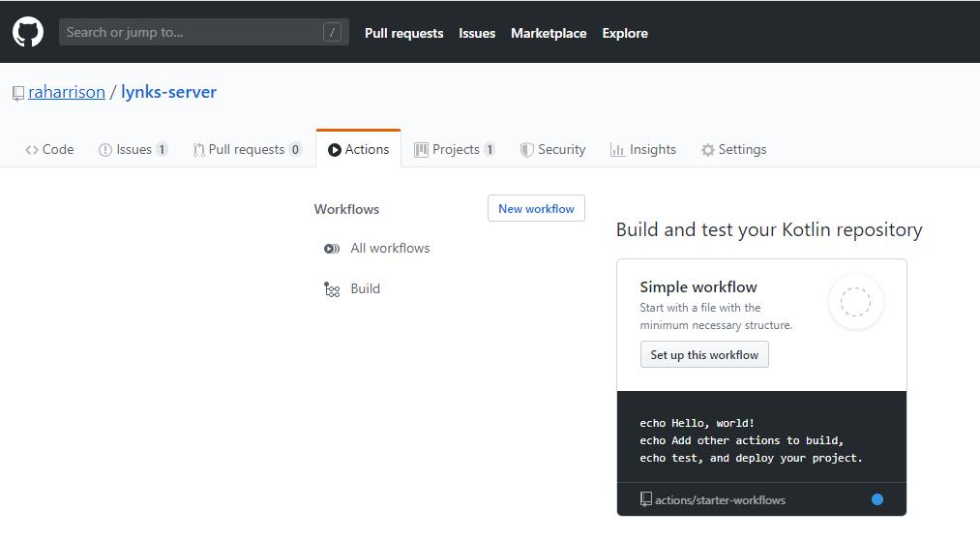Go to Marketplace in top navigation
This screenshot has height=541, width=980.
click(549, 33)
